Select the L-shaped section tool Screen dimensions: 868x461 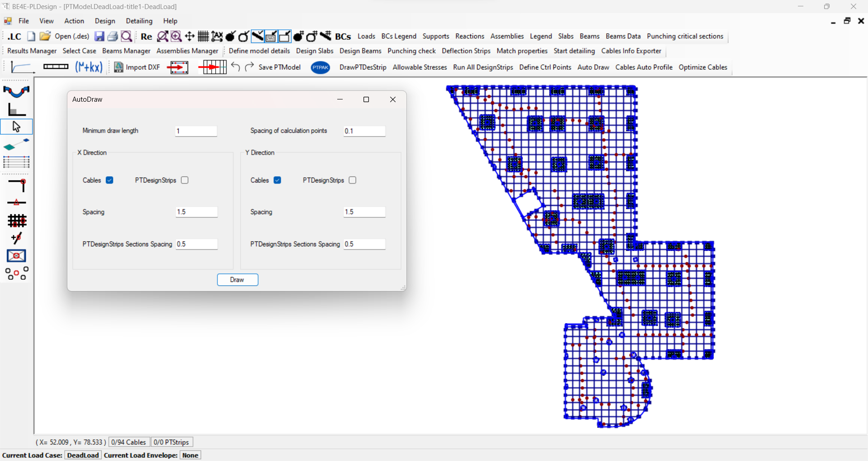point(17,109)
